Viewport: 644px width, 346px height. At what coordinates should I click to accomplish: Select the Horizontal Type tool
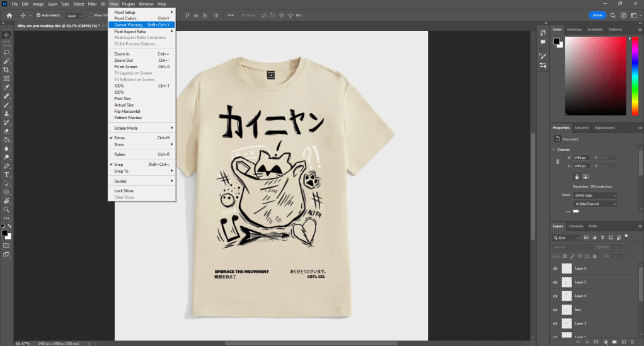(6, 175)
